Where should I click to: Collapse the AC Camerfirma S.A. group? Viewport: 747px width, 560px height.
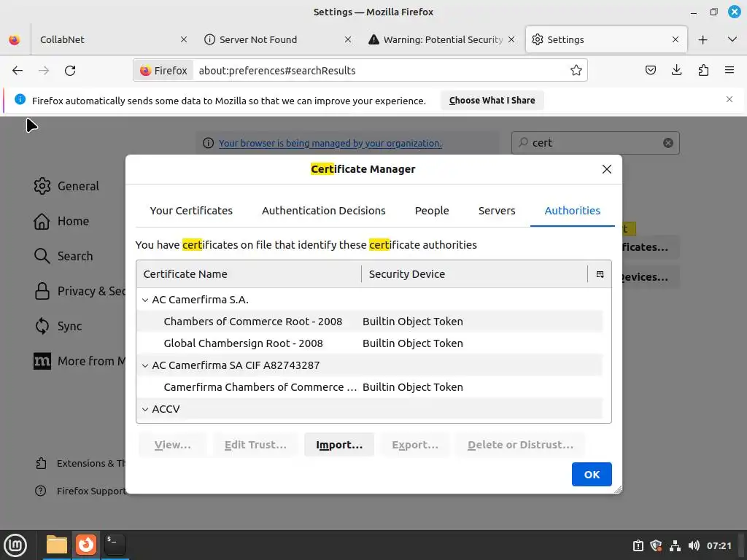(x=145, y=300)
